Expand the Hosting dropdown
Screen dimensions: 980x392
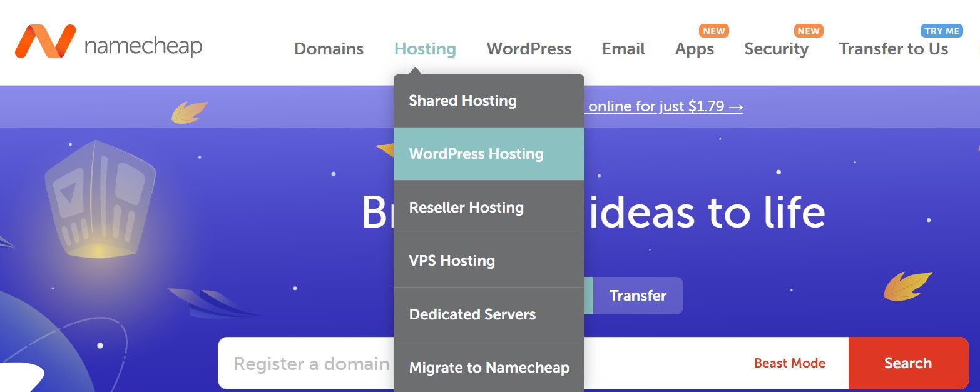pos(425,48)
